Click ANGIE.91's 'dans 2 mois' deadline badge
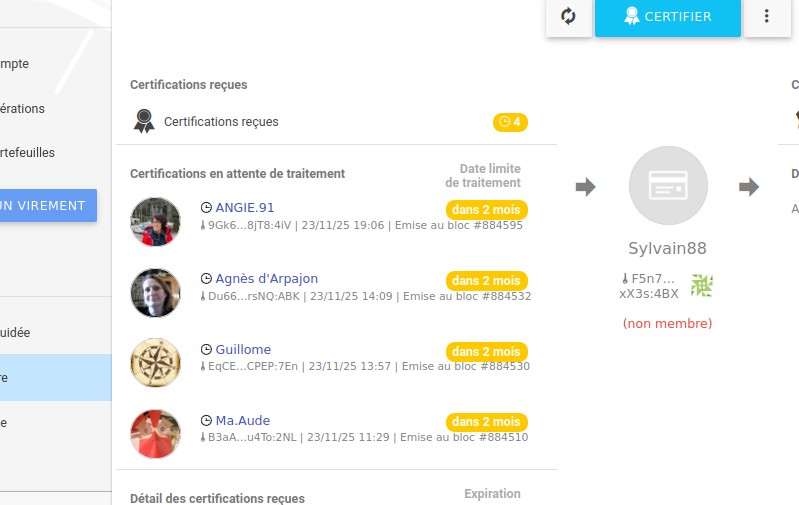This screenshot has height=505, width=799. click(x=486, y=210)
